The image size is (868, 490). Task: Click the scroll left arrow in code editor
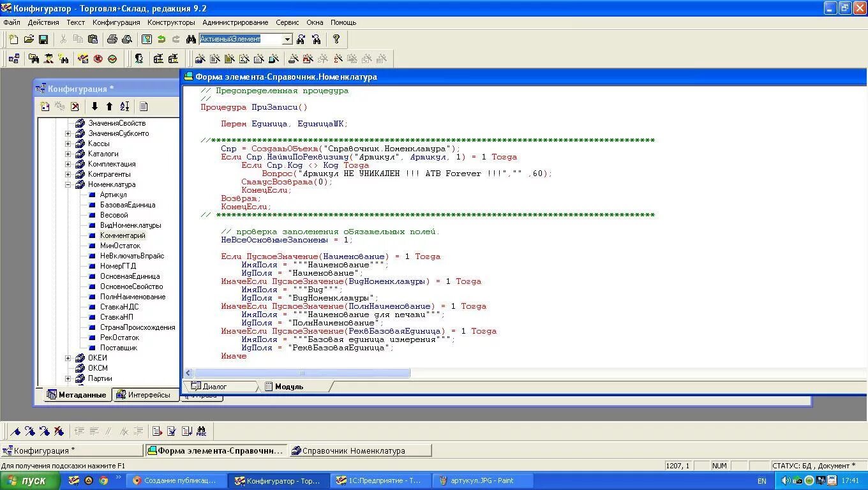coord(189,373)
